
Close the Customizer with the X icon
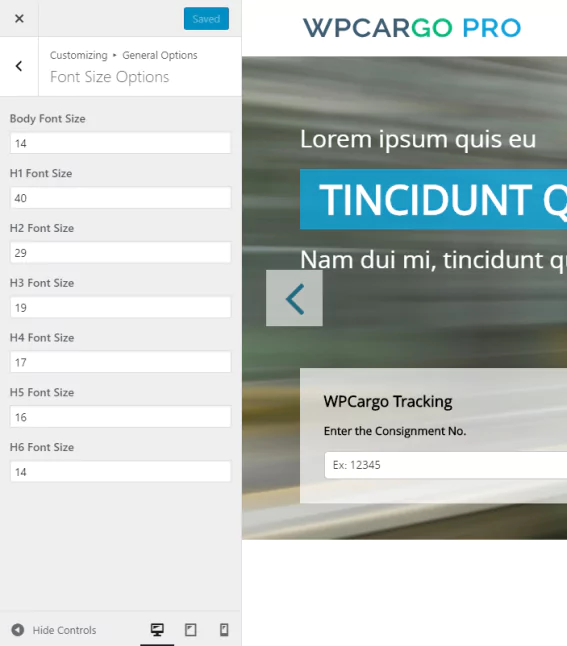[19, 19]
